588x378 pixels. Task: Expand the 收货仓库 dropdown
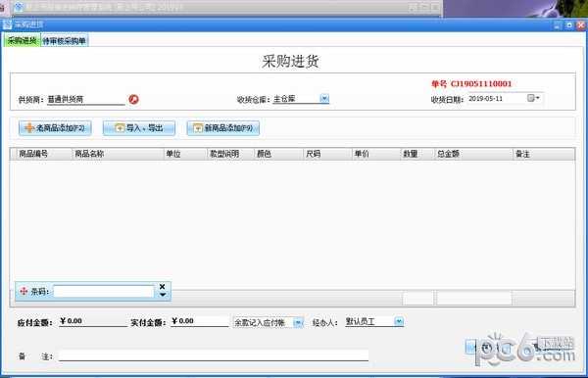coord(324,98)
